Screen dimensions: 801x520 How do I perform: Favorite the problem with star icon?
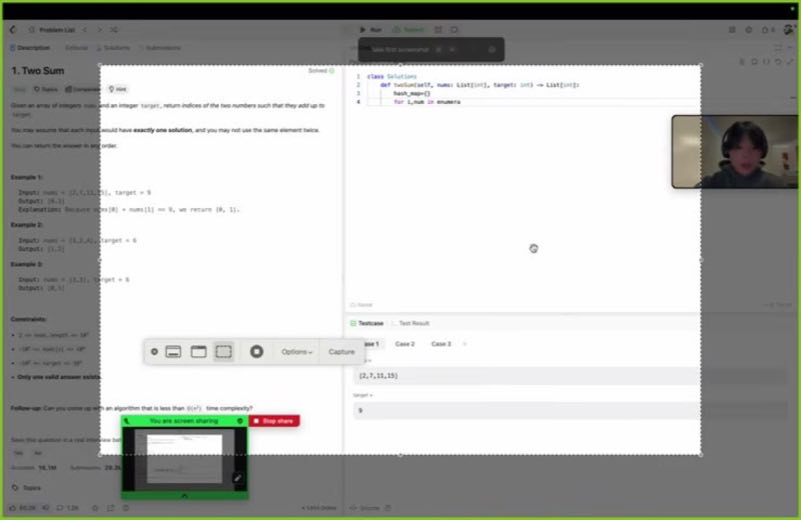(x=95, y=508)
